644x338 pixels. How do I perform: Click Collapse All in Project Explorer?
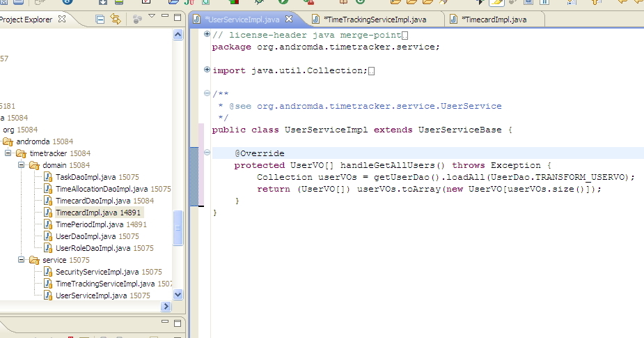click(100, 20)
